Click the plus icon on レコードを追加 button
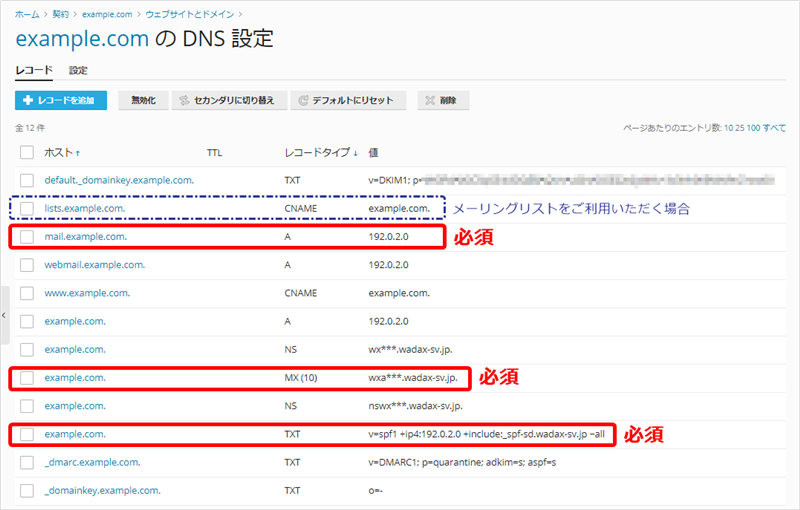The width and height of the screenshot is (800, 510). click(x=29, y=100)
